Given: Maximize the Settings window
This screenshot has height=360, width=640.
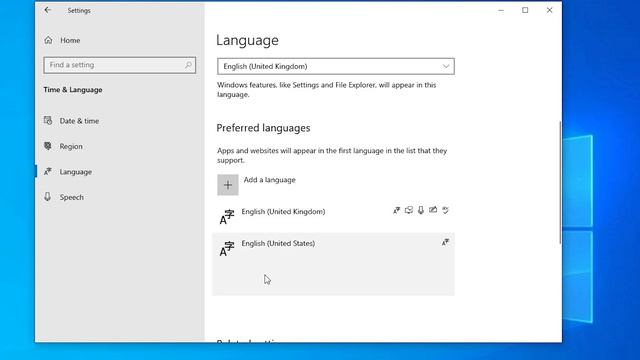Looking at the screenshot, I should click(x=525, y=10).
